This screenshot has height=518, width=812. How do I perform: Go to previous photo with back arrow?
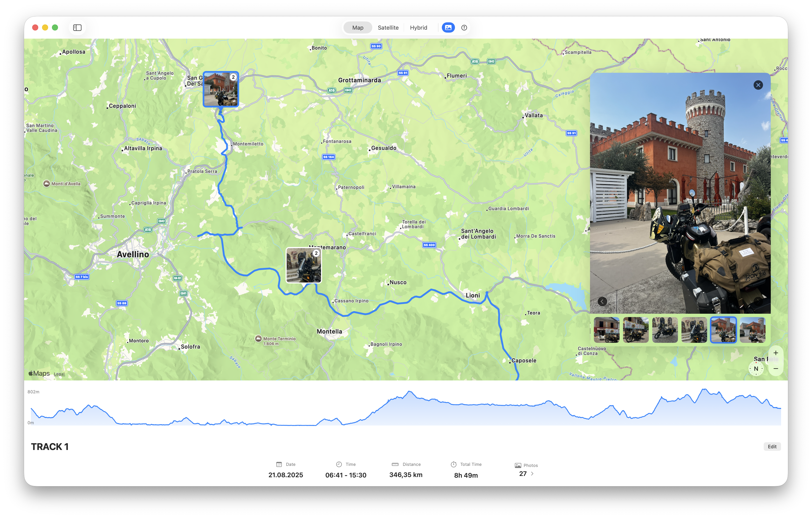pyautogui.click(x=602, y=301)
